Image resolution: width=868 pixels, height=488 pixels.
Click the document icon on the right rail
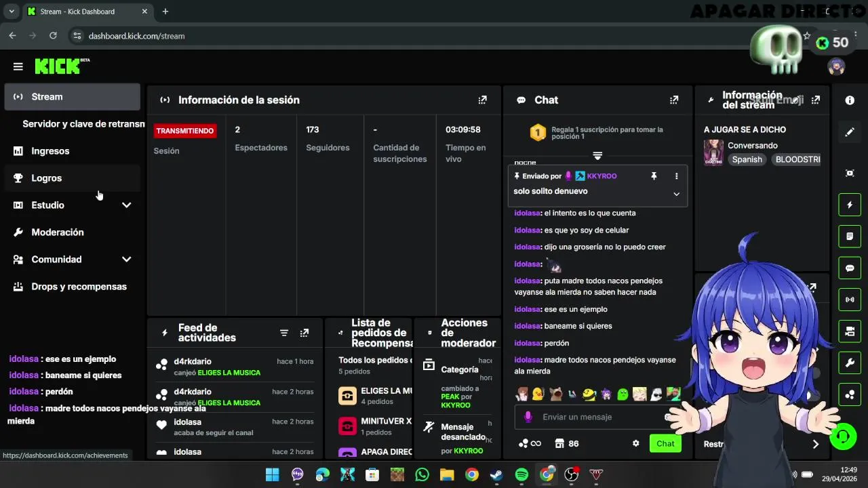[x=850, y=237]
